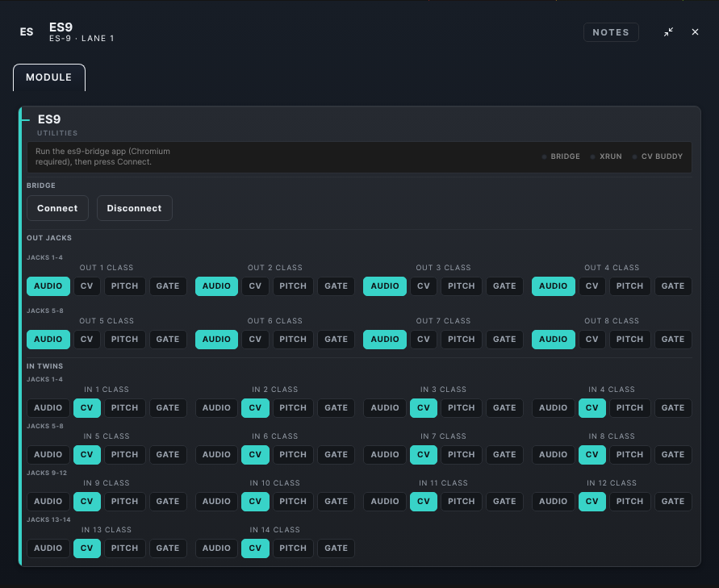Select GATE for IN 11 class

point(504,502)
